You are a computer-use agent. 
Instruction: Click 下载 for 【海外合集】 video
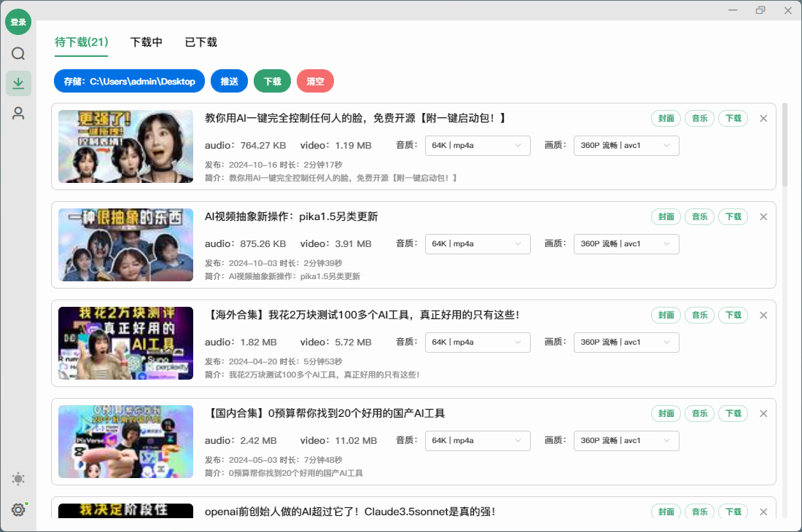tap(733, 316)
